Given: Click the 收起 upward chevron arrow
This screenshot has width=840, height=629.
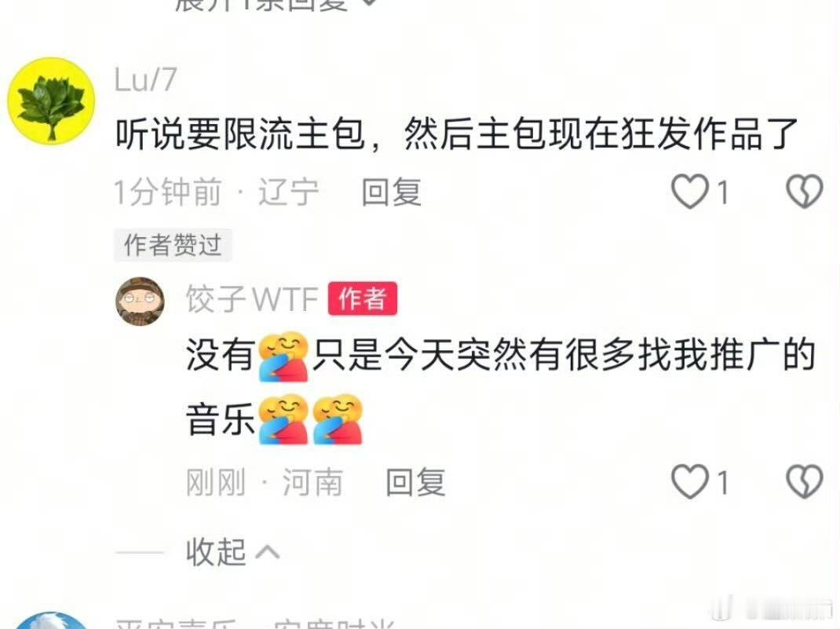Looking at the screenshot, I should point(268,552).
